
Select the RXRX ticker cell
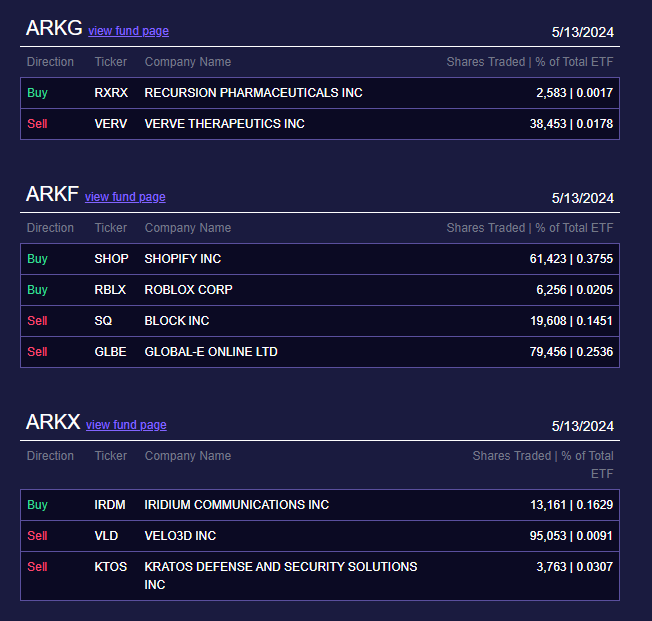coord(111,93)
